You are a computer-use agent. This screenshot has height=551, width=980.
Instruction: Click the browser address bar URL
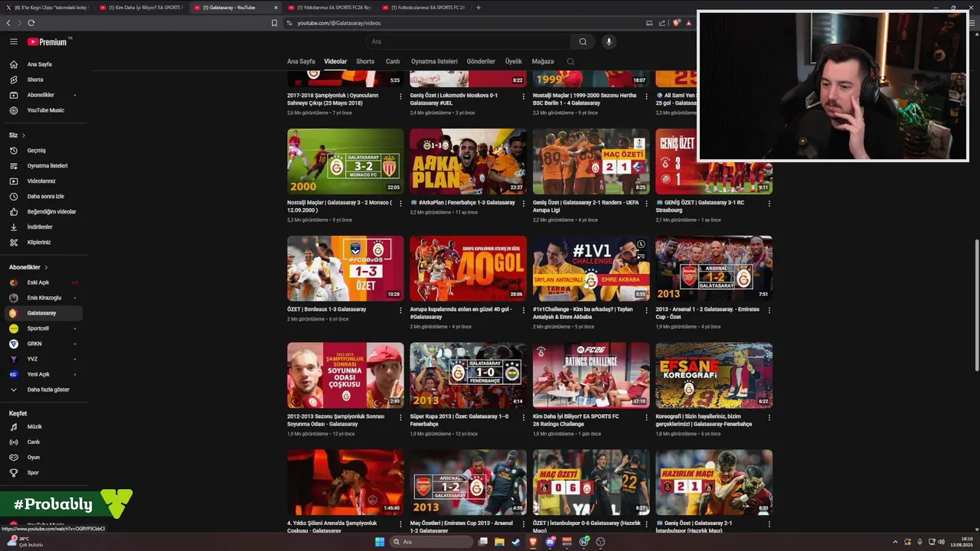(338, 23)
